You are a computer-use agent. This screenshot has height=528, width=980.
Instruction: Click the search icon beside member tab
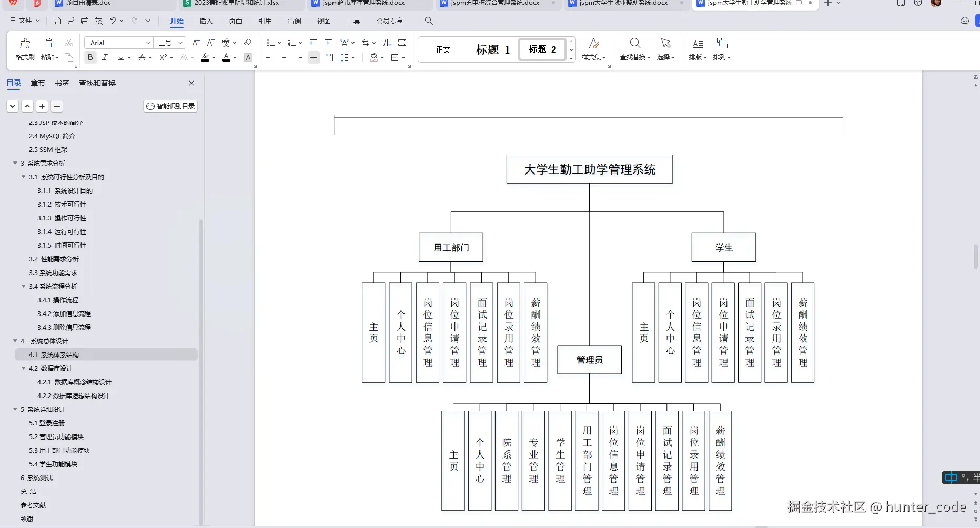(429, 21)
